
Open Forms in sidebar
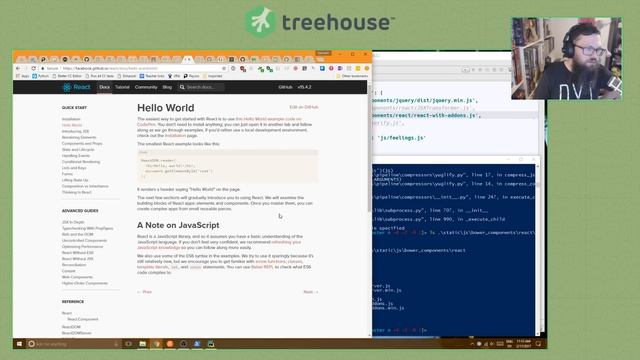click(67, 174)
